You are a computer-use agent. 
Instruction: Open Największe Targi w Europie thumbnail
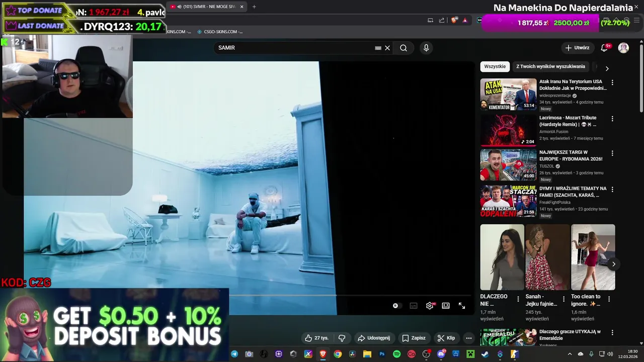pyautogui.click(x=508, y=164)
